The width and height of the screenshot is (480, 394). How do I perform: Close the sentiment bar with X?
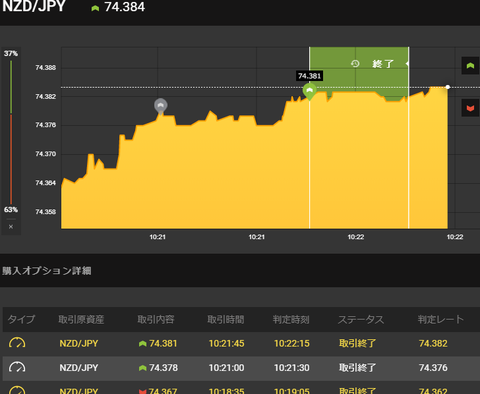[x=11, y=227]
